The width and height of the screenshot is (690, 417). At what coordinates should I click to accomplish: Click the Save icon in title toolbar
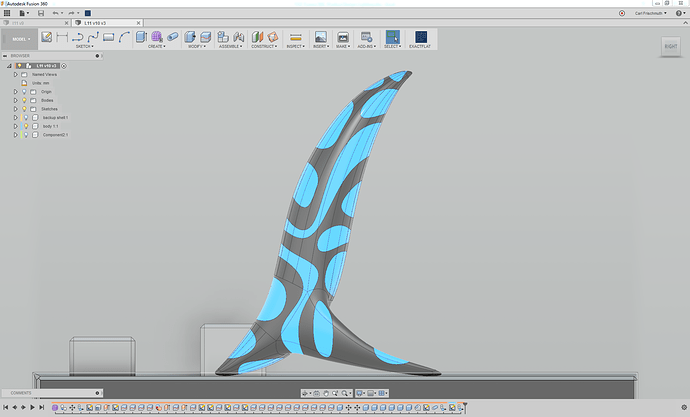41,13
